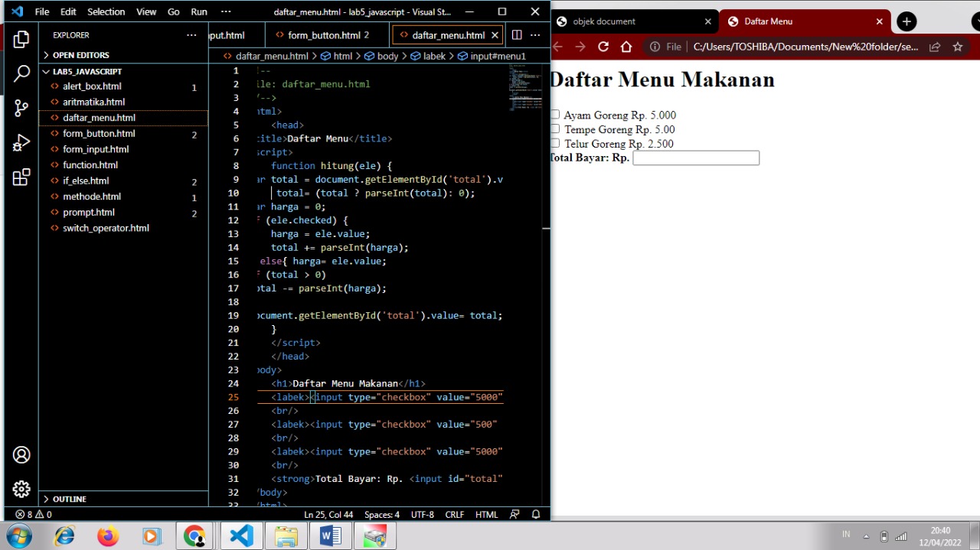
Task: Open the Manage settings gear
Action: 21,489
